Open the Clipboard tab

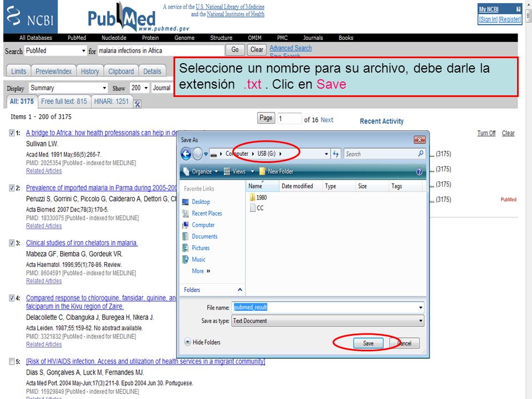[x=121, y=71]
